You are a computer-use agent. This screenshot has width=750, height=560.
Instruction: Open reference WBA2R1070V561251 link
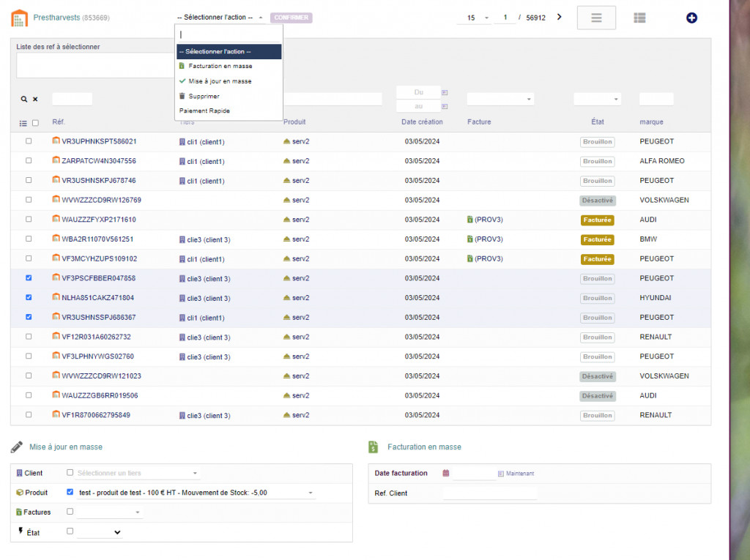pyautogui.click(x=97, y=239)
